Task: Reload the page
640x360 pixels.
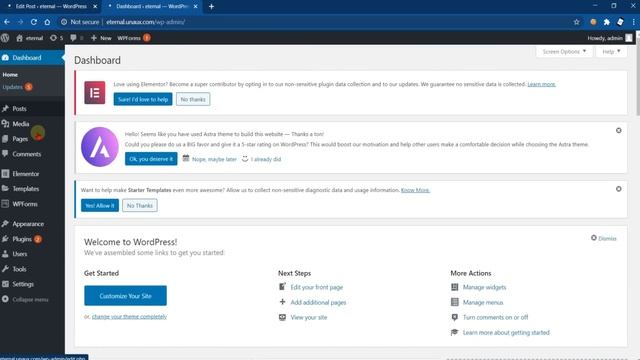Action: coord(34,22)
